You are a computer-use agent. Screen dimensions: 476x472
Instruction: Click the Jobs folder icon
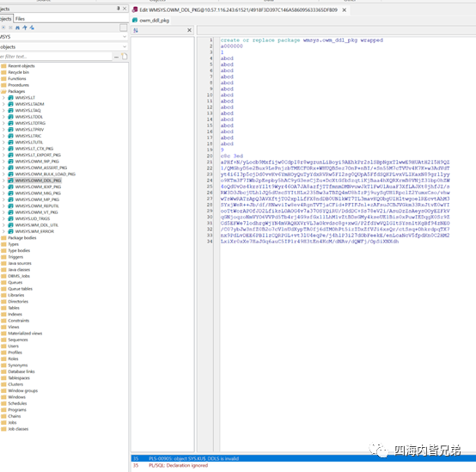point(3,423)
